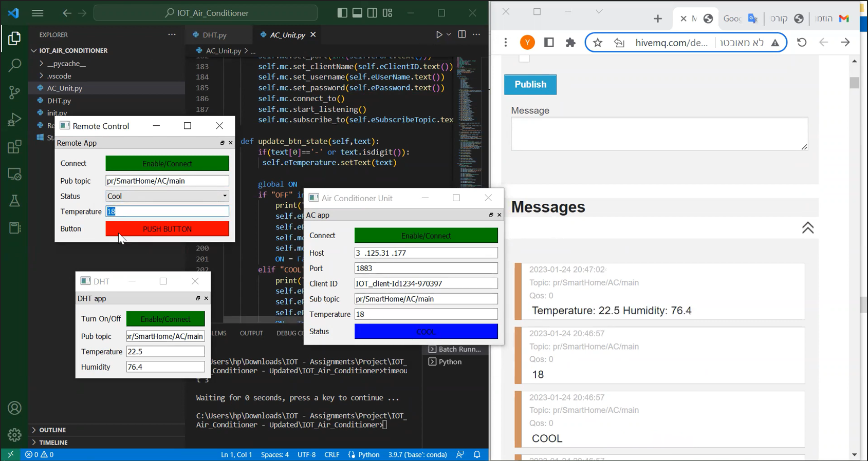Open the VS Code hamburger application menu
The image size is (868, 461).
(38, 13)
